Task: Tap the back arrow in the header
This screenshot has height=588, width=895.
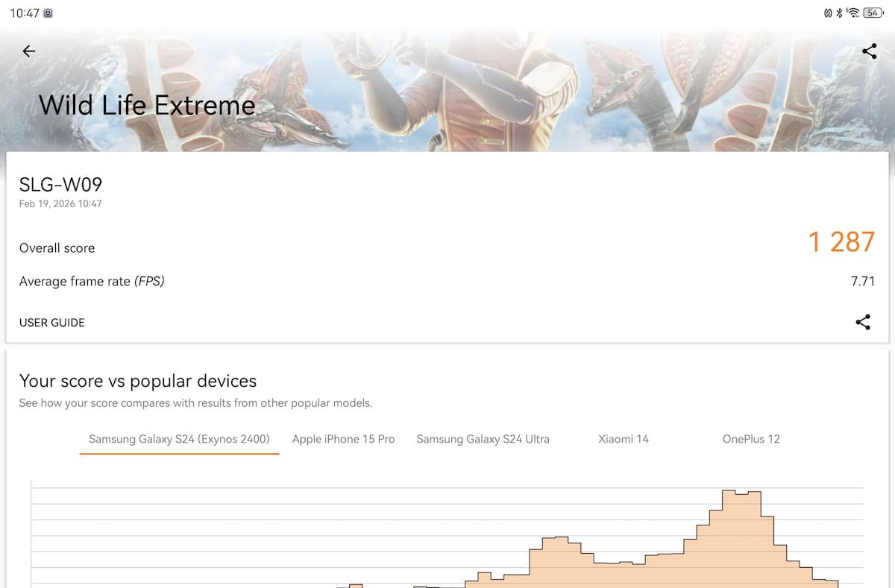Action: [29, 51]
